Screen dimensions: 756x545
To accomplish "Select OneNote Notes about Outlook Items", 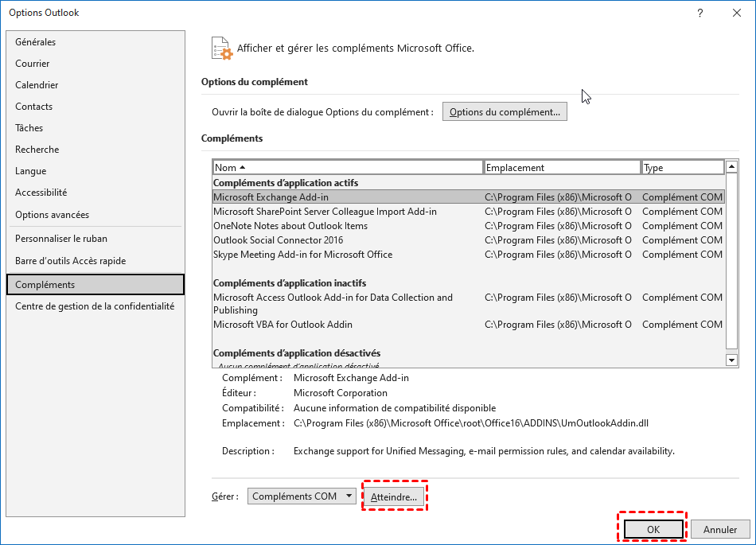I will pos(468,226).
